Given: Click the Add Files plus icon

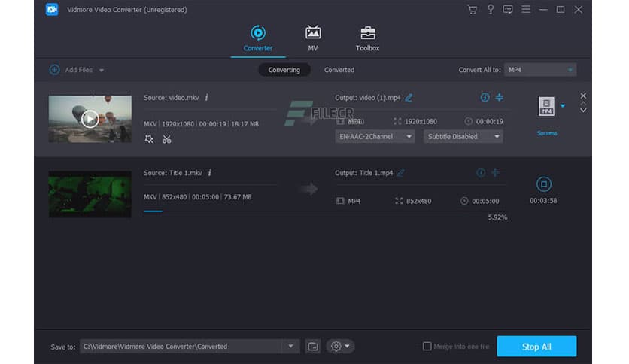Looking at the screenshot, I should (x=55, y=70).
